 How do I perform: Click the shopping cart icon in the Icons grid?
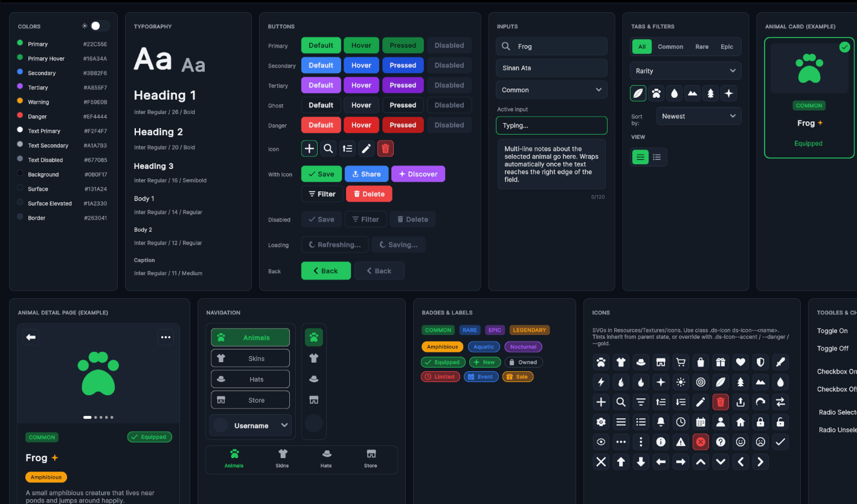pyautogui.click(x=681, y=362)
